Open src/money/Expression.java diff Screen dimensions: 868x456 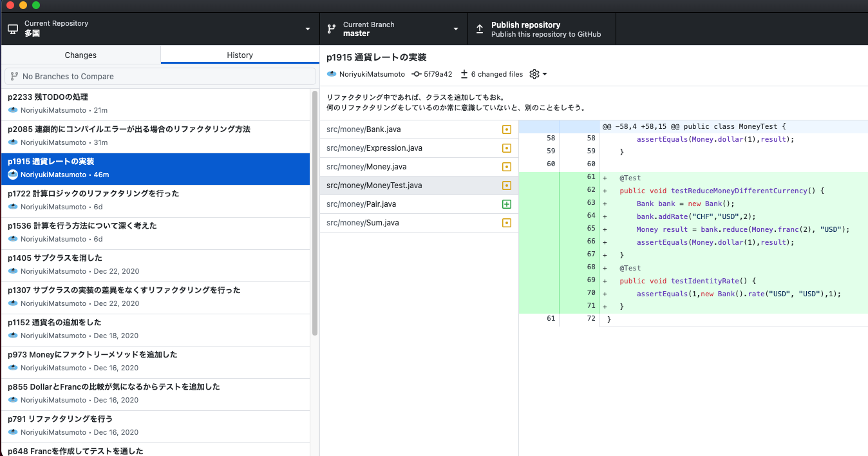[419, 148]
